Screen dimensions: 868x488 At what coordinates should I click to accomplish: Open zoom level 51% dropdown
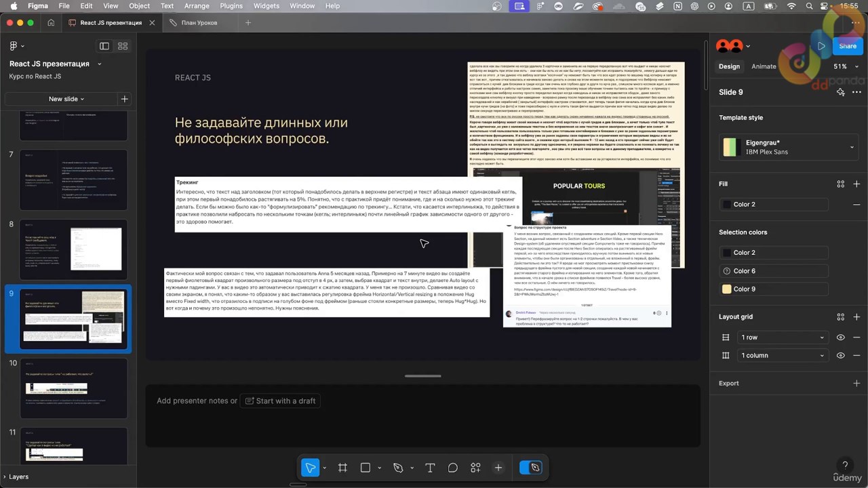pyautogui.click(x=845, y=66)
